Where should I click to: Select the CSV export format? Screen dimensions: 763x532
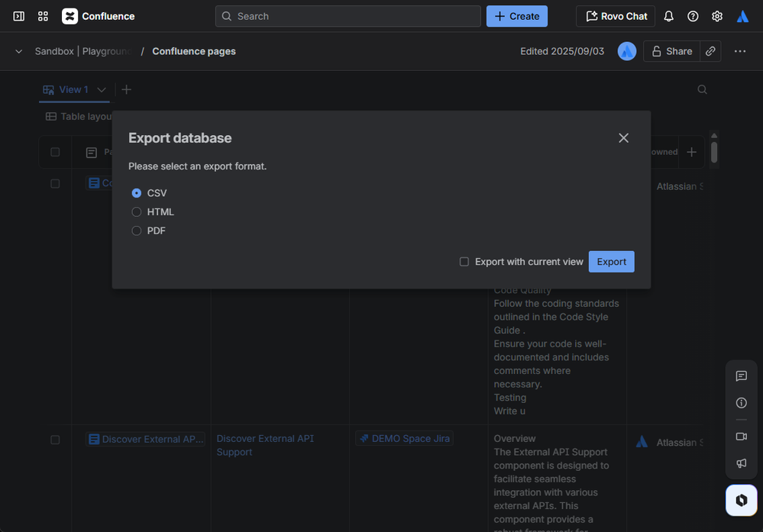[137, 193]
